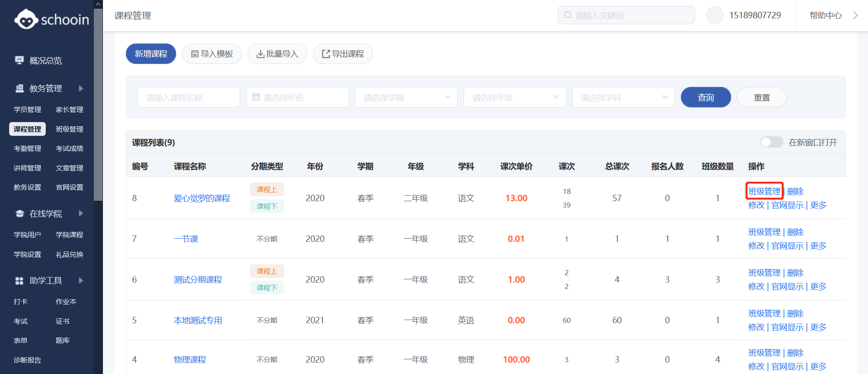Click 班级管理 for 爱心觉罗的课程 row
Screen dimensions: 868x374
click(x=765, y=191)
